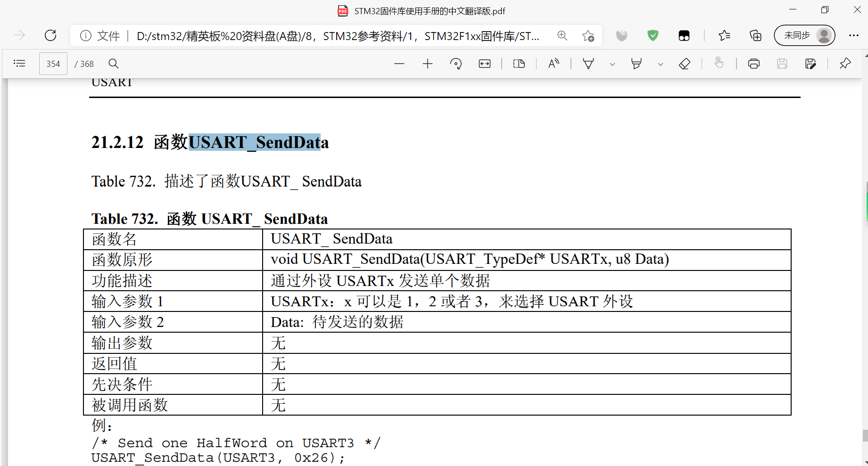This screenshot has height=466, width=868.
Task: Click the 先决条件 row label
Action: click(x=122, y=384)
